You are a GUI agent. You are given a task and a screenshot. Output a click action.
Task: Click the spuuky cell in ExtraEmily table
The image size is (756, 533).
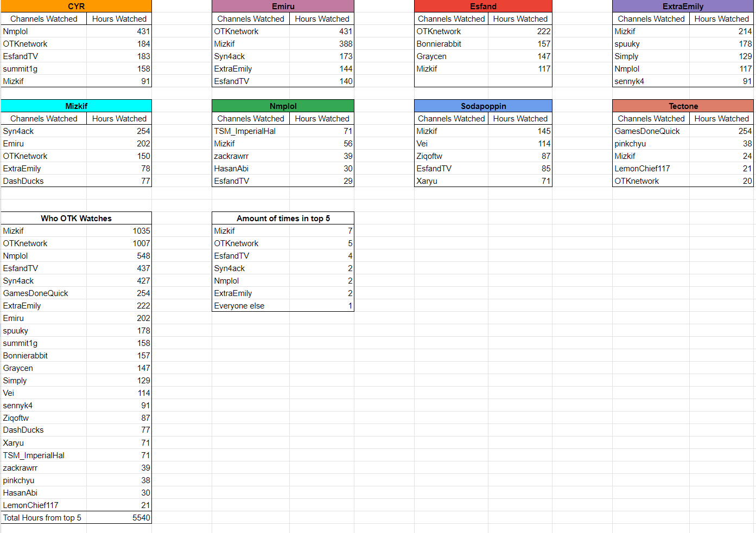click(651, 43)
